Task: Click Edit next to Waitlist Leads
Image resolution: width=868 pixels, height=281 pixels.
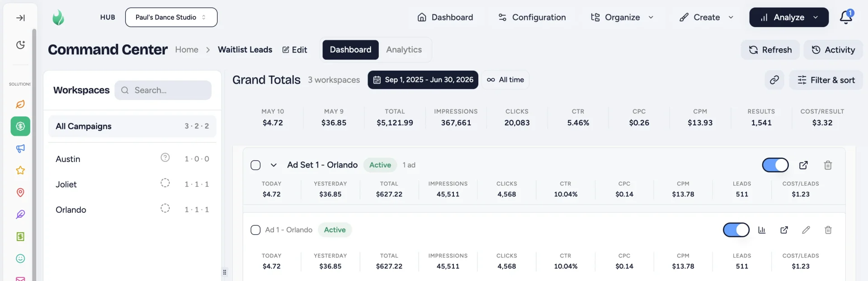Action: (x=295, y=50)
